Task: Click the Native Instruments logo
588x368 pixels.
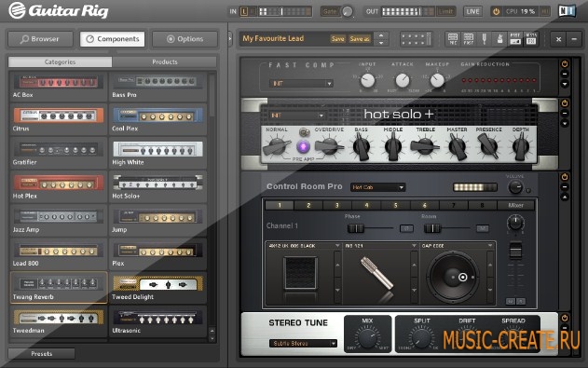Action: pyautogui.click(x=567, y=11)
